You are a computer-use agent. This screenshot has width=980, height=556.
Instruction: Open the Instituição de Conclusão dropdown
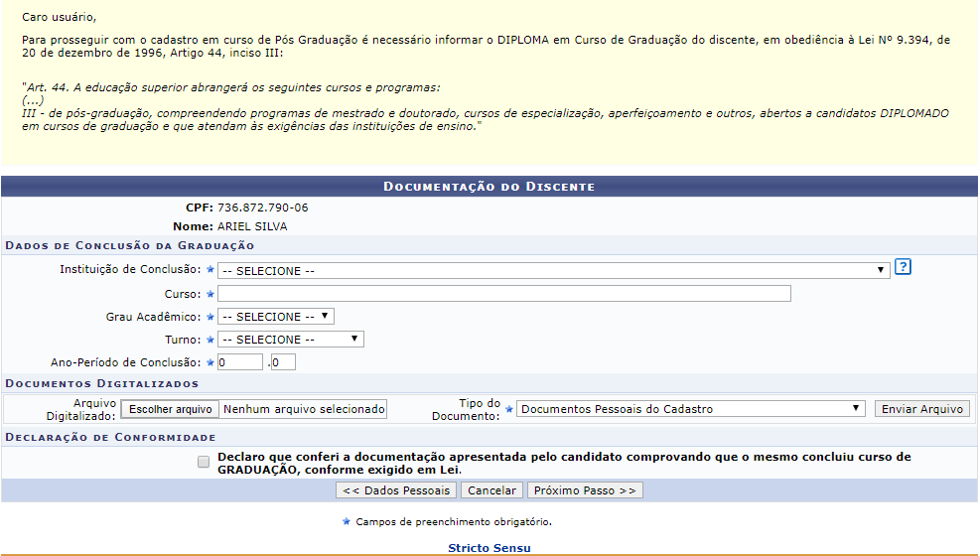[x=553, y=270]
